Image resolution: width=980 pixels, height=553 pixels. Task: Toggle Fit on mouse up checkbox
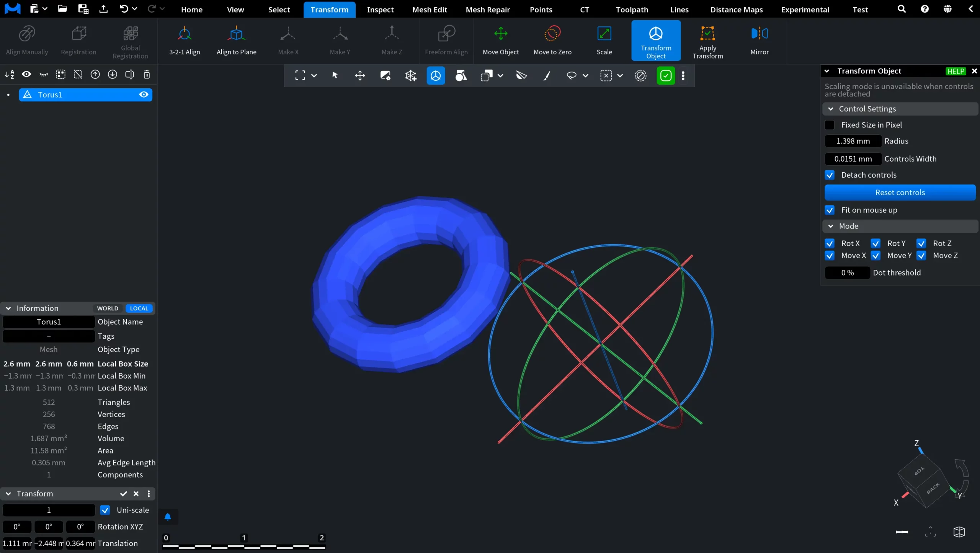click(x=830, y=210)
